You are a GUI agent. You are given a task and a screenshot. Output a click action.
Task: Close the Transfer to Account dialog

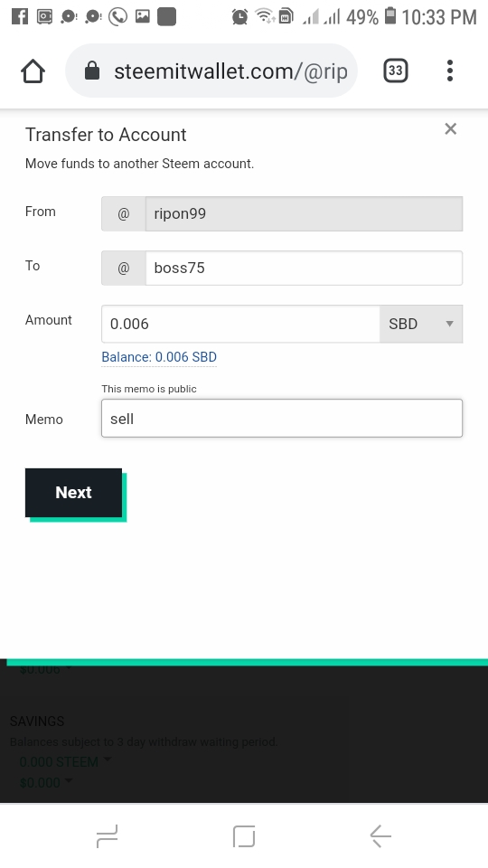450,129
